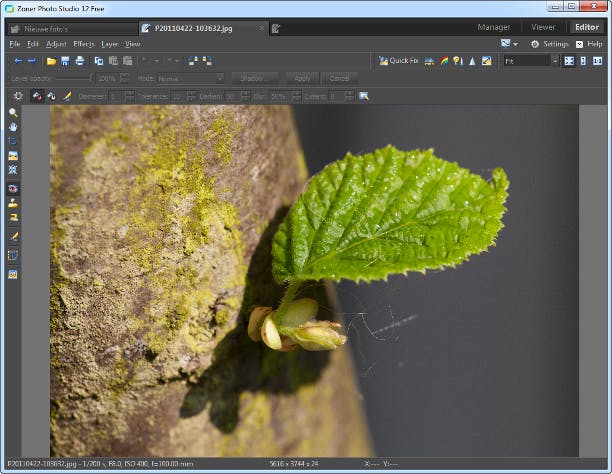Click the Diameter value field
This screenshot has height=474, width=612.
115,95
